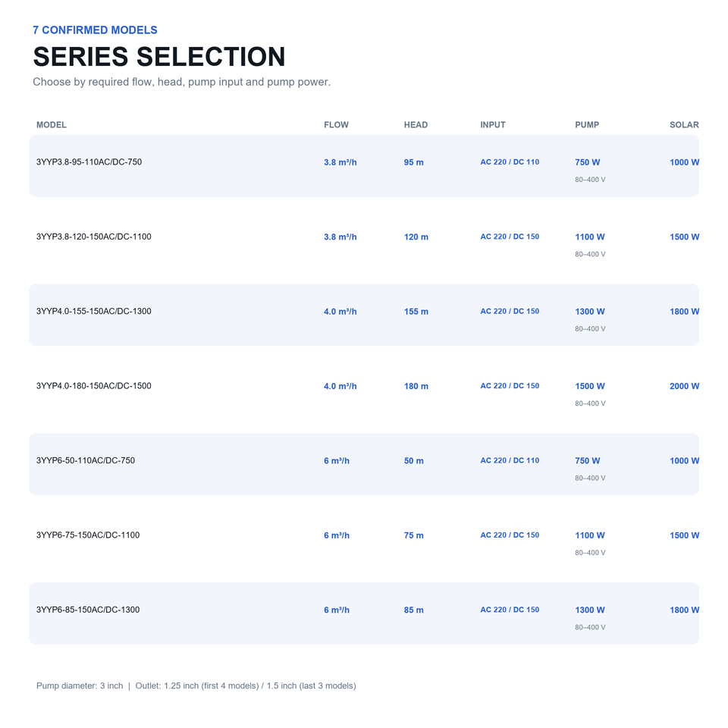Click the MODEL column header
The height and width of the screenshot is (728, 728).
click(51, 125)
